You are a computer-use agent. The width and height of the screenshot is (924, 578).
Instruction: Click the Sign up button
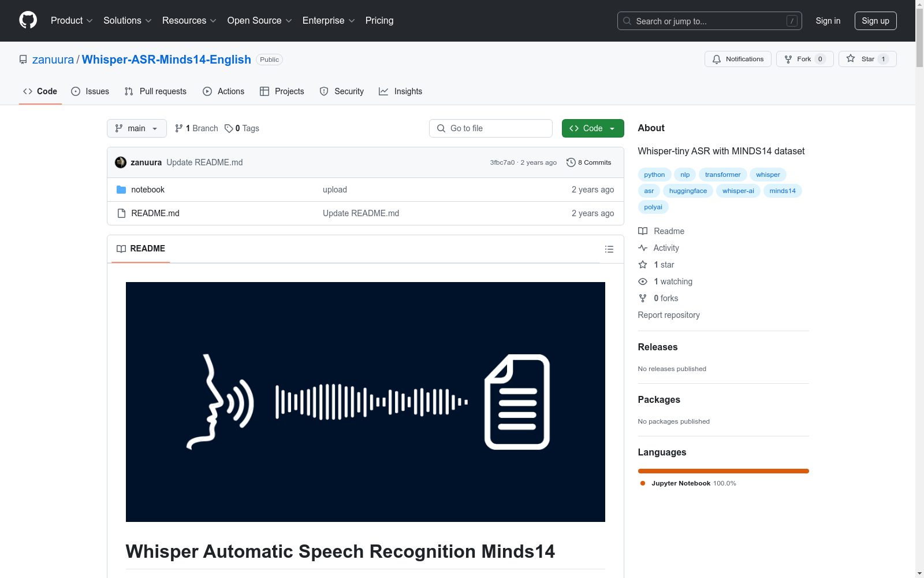click(x=875, y=21)
